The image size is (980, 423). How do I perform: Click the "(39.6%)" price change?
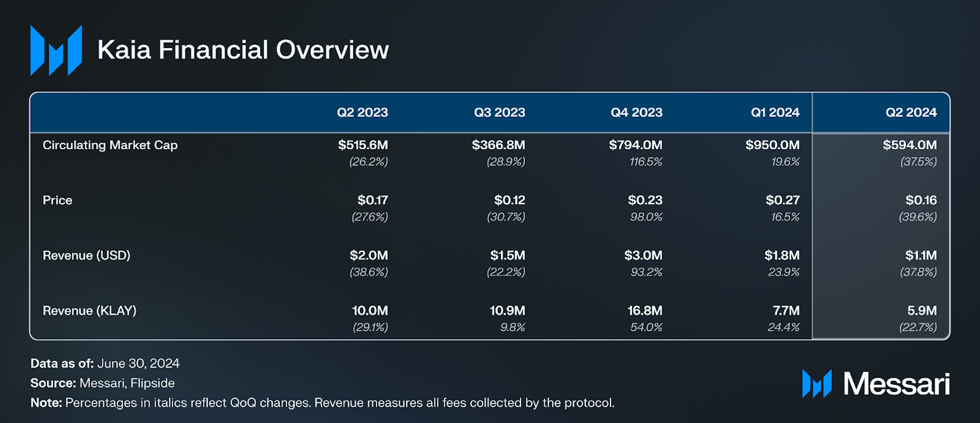pos(918,217)
